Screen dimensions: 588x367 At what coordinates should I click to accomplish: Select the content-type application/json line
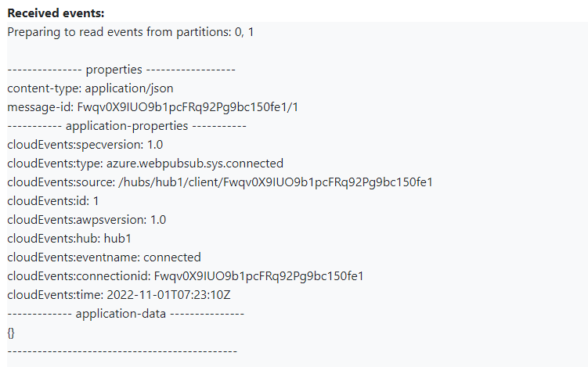point(90,88)
